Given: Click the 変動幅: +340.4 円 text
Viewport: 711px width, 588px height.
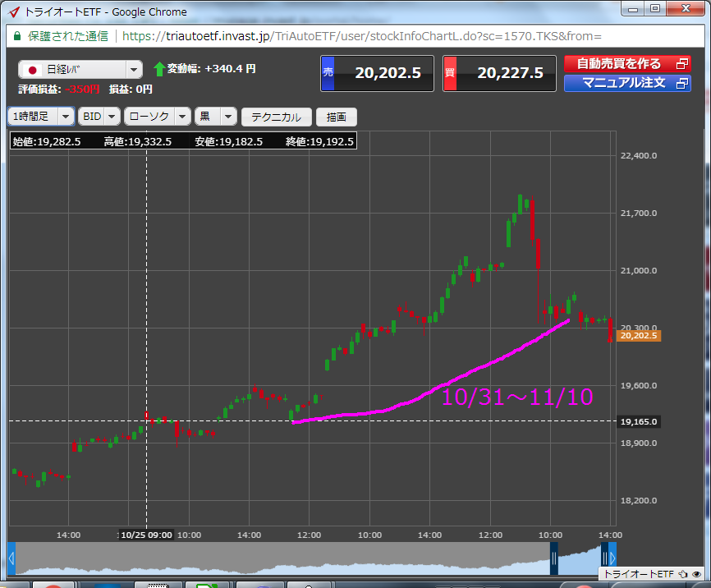Looking at the screenshot, I should click(211, 68).
